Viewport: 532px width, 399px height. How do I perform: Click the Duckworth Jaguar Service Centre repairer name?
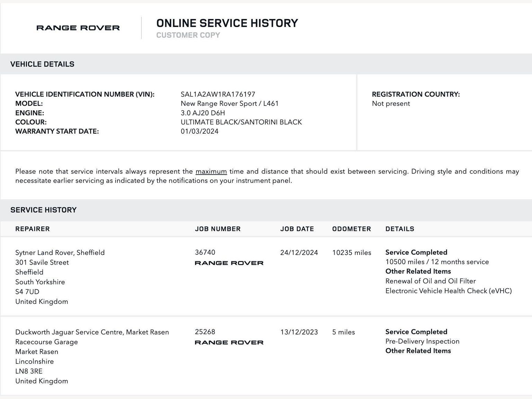coord(92,332)
